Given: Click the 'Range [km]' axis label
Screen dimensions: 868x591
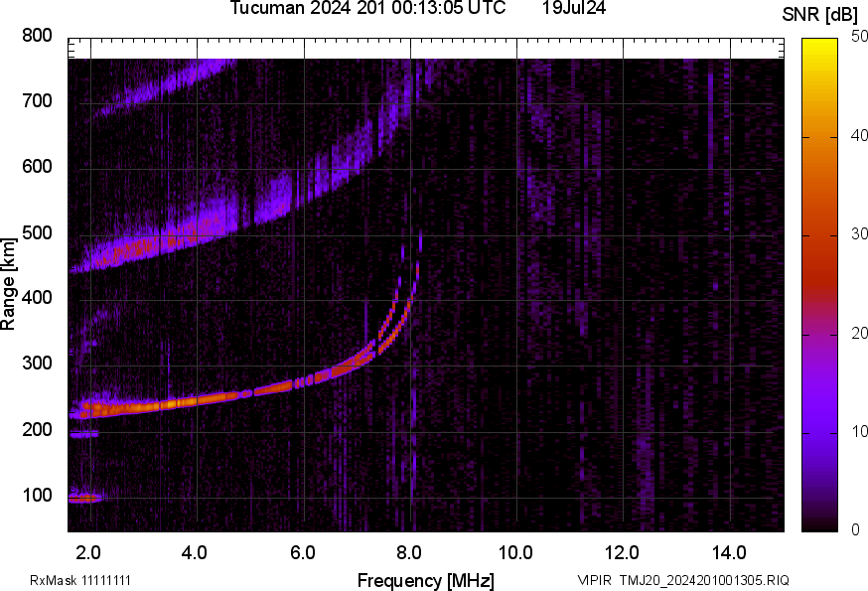Looking at the screenshot, I should [x=8, y=285].
